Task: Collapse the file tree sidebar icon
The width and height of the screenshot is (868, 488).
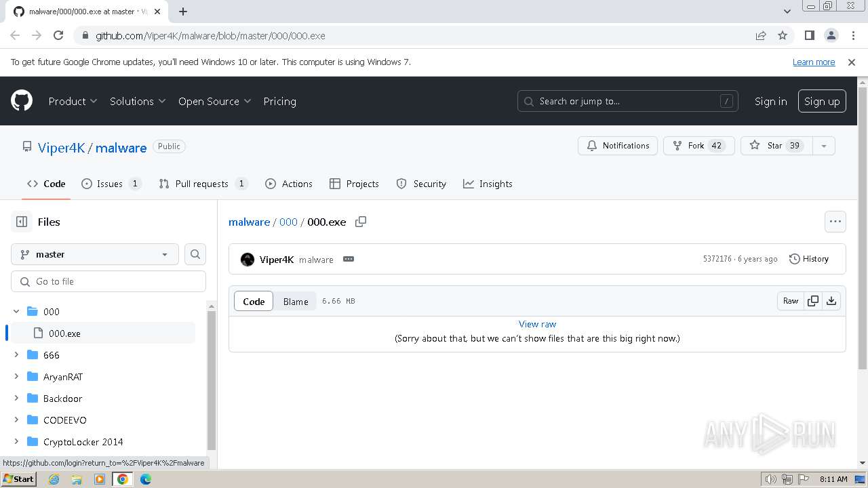Action: [22, 222]
